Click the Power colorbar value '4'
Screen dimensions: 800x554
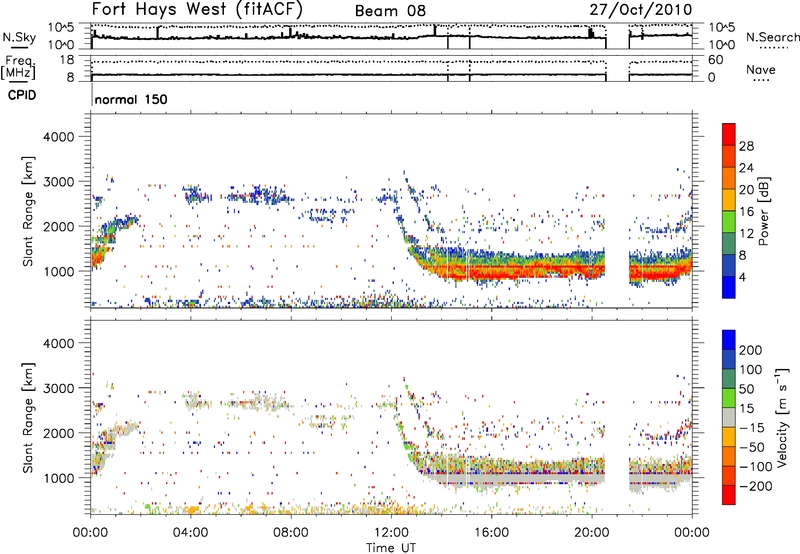click(742, 277)
